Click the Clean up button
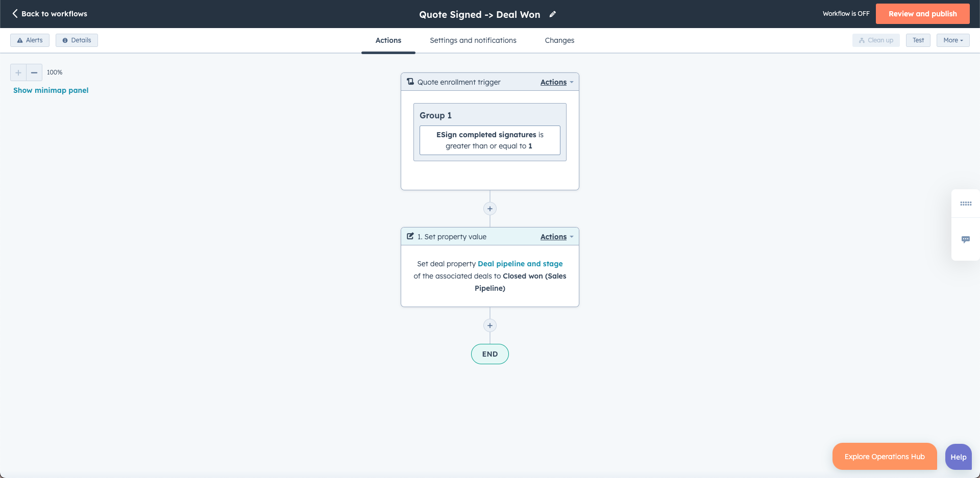980x478 pixels. pyautogui.click(x=876, y=40)
